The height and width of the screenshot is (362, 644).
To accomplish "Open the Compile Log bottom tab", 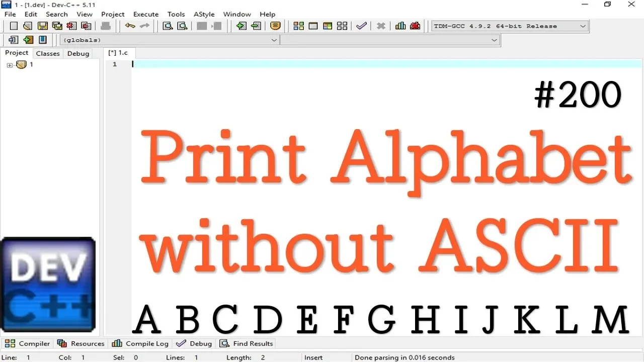I will pos(140,343).
